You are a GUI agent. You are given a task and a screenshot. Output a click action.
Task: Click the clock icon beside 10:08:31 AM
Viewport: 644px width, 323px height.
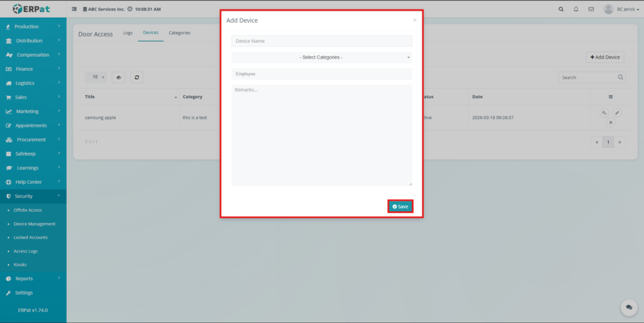(x=130, y=9)
